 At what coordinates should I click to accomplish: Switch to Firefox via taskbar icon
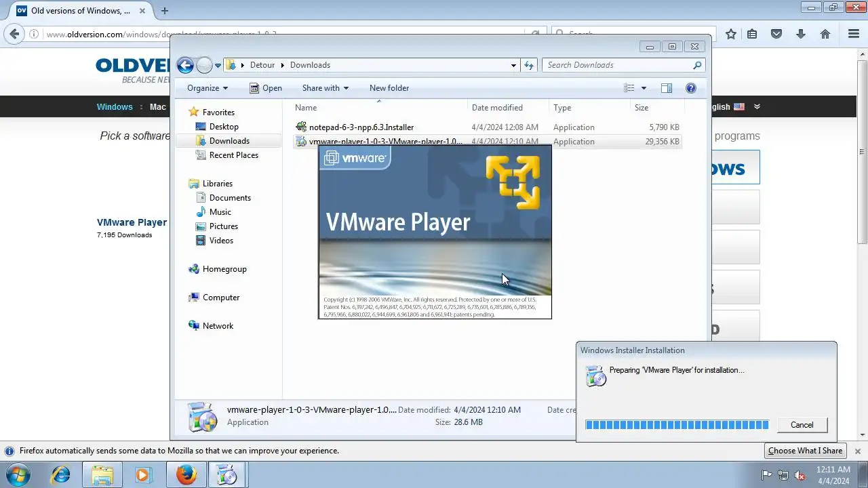pyautogui.click(x=186, y=475)
